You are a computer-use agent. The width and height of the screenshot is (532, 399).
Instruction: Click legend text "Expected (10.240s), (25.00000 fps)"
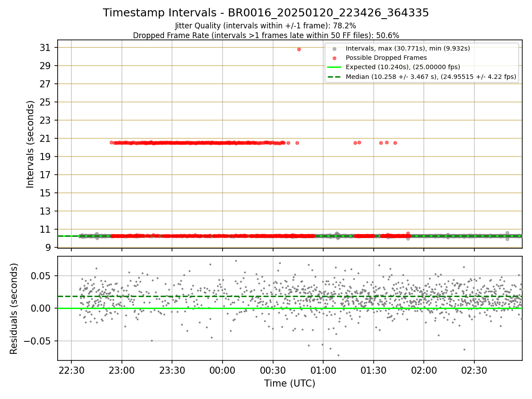click(403, 67)
